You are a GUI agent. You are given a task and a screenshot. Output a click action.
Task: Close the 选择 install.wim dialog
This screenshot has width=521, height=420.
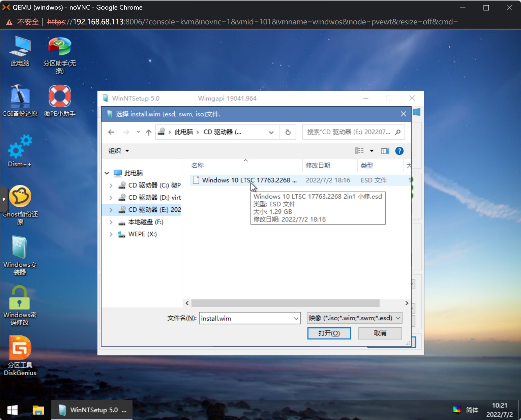point(403,114)
